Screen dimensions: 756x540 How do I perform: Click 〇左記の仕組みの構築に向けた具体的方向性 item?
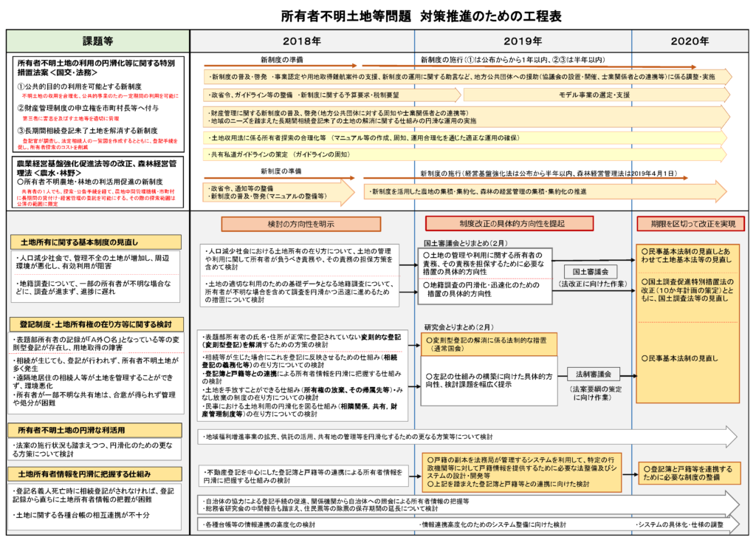tap(489, 380)
